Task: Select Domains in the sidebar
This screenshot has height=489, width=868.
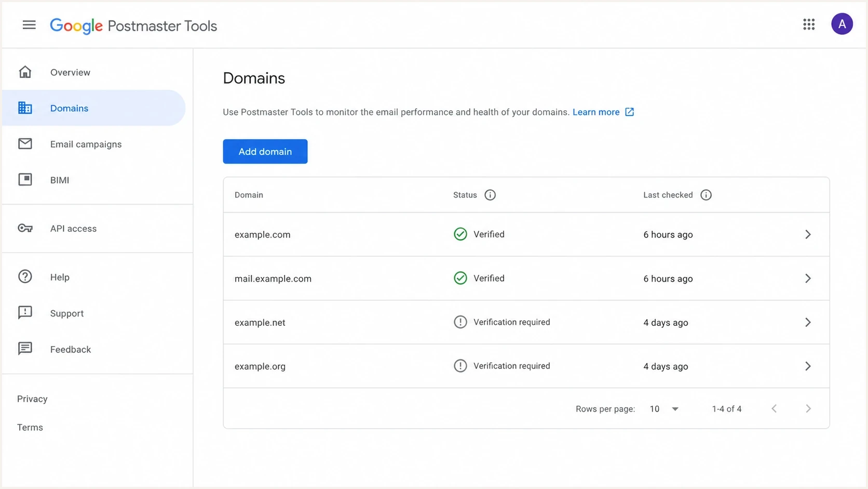Action: [x=93, y=108]
